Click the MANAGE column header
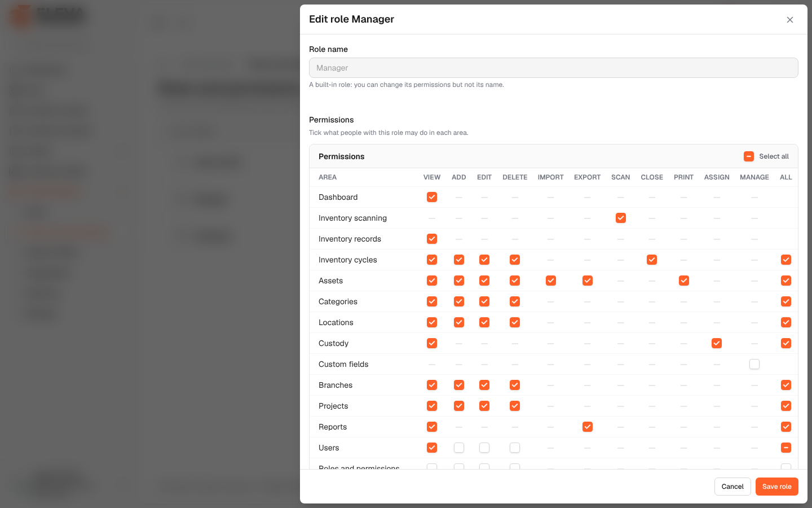 (754, 177)
